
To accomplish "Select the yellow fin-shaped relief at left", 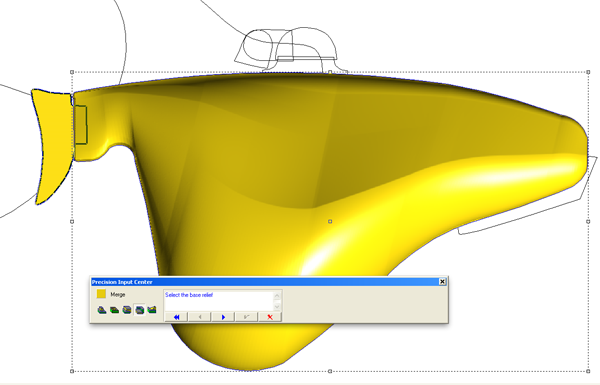I will pyautogui.click(x=52, y=145).
